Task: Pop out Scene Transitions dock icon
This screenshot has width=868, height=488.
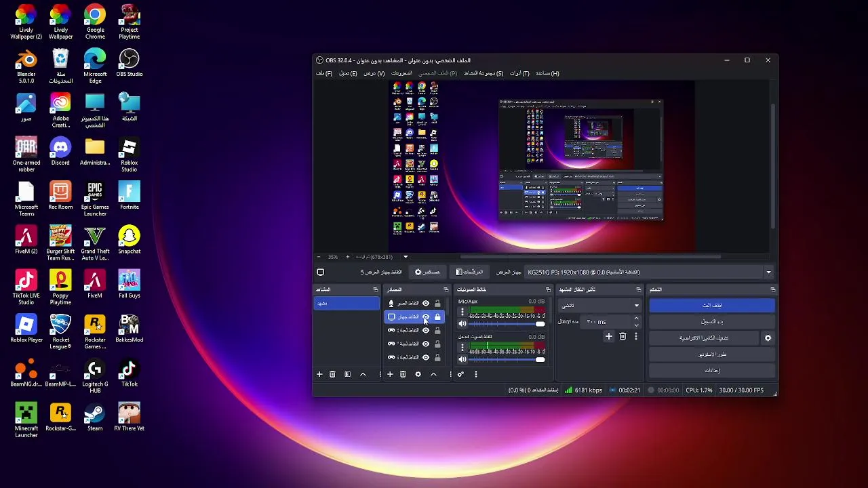Action: click(638, 289)
